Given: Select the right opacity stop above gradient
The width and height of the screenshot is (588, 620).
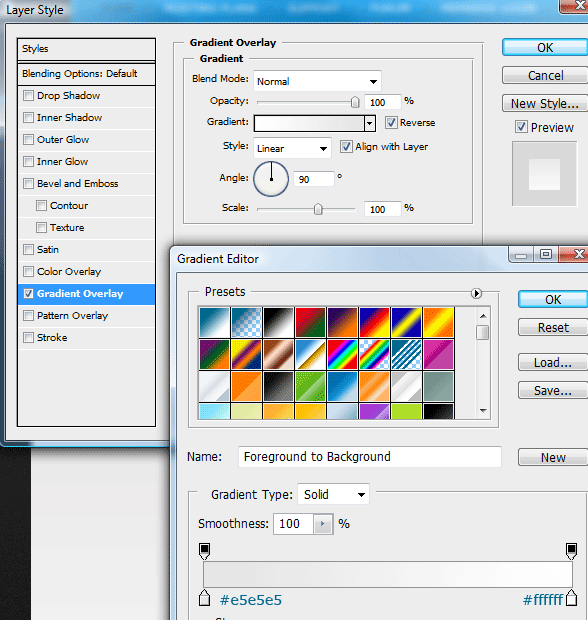Looking at the screenshot, I should tap(571, 551).
